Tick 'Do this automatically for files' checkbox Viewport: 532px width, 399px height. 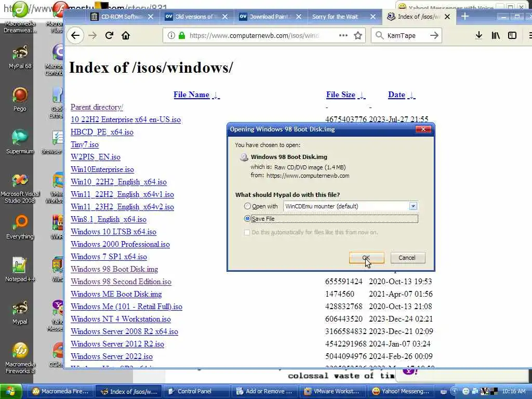click(x=247, y=232)
